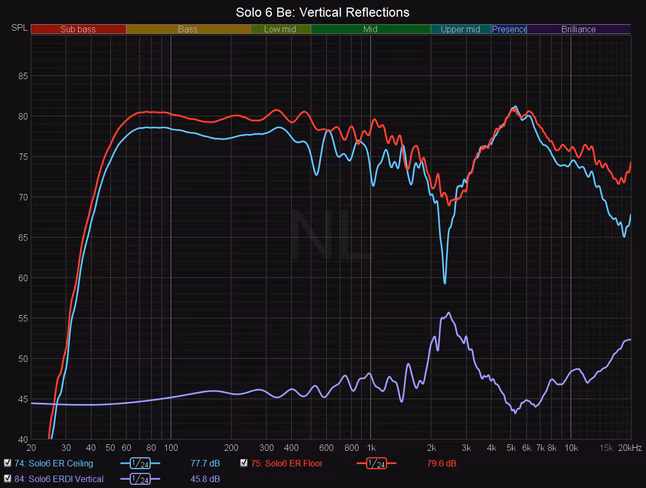
Task: Select the '74: Solo6 ER Ceiling' legend label
Action: pyautogui.click(x=54, y=464)
